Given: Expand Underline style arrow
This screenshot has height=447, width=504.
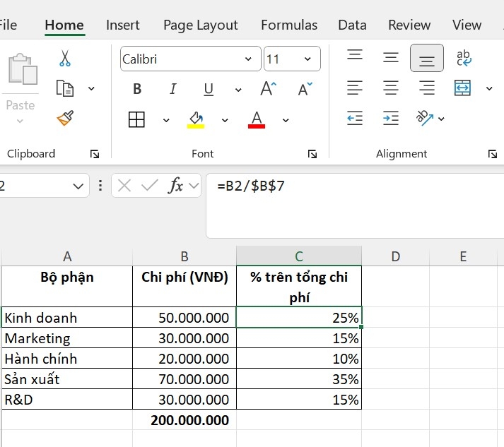Looking at the screenshot, I should point(238,90).
